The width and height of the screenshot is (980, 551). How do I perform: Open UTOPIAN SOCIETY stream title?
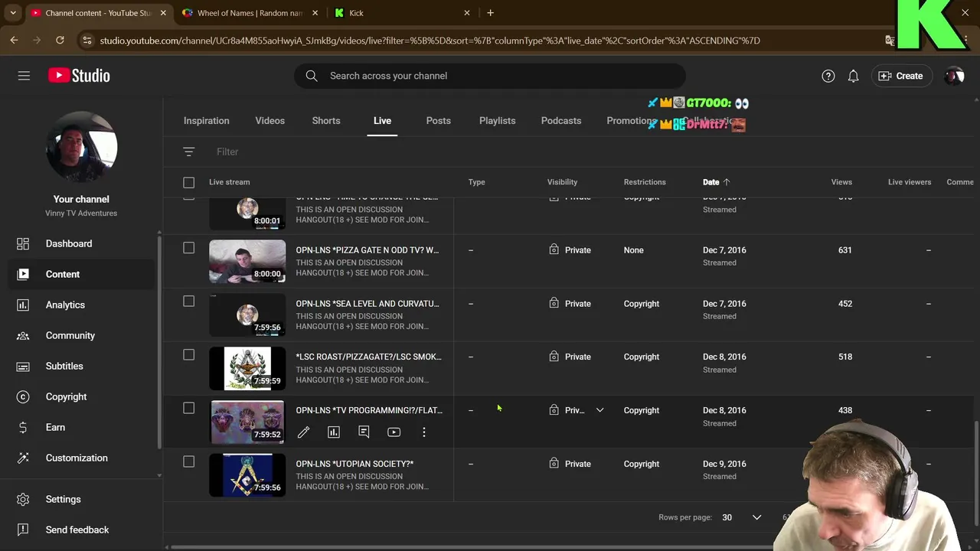(354, 464)
